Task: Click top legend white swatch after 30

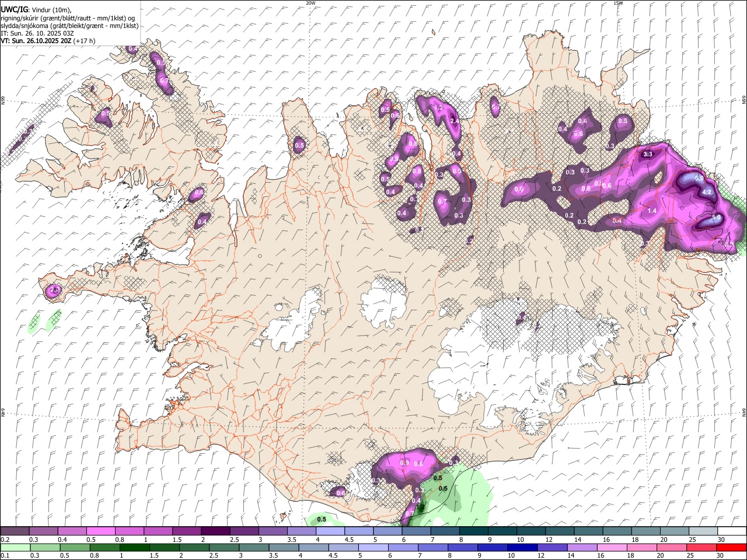Action: pos(732,531)
